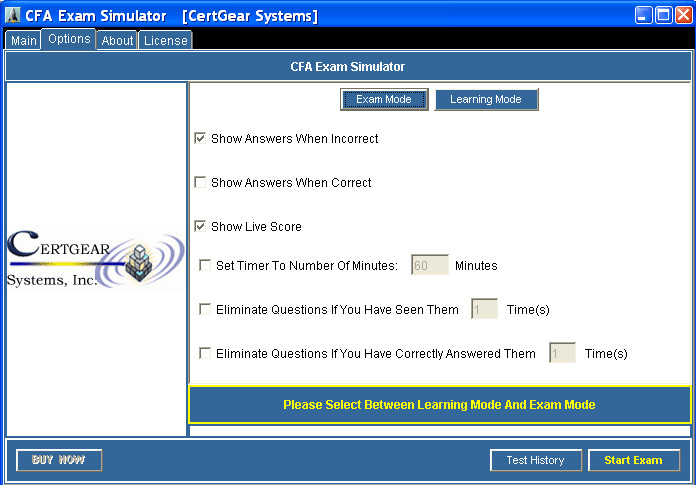Choose Learning Mode

[x=486, y=99]
